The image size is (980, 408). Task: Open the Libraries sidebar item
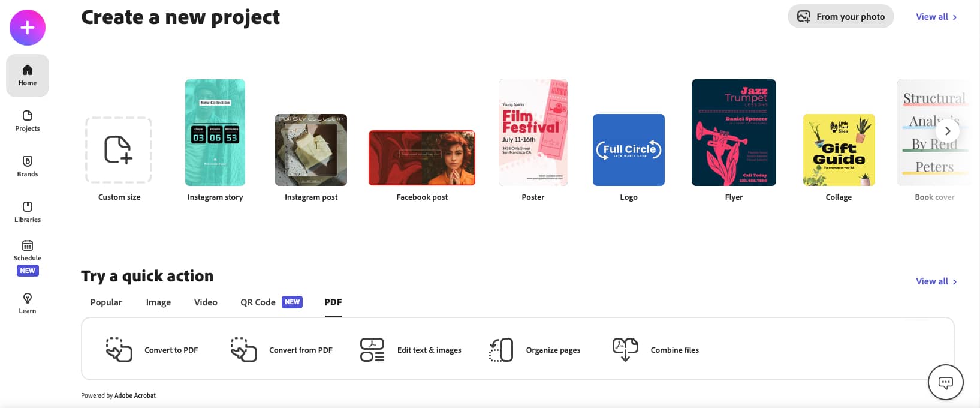coord(28,212)
